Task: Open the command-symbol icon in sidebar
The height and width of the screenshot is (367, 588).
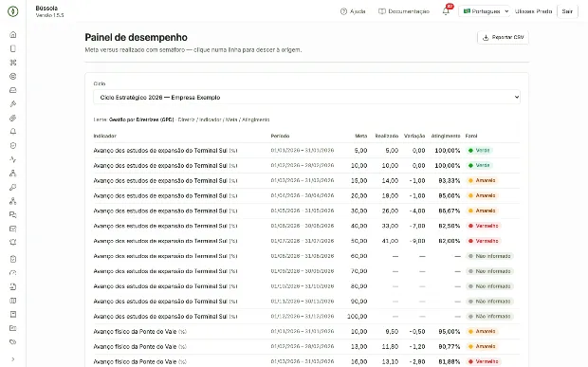Action: tap(12, 63)
